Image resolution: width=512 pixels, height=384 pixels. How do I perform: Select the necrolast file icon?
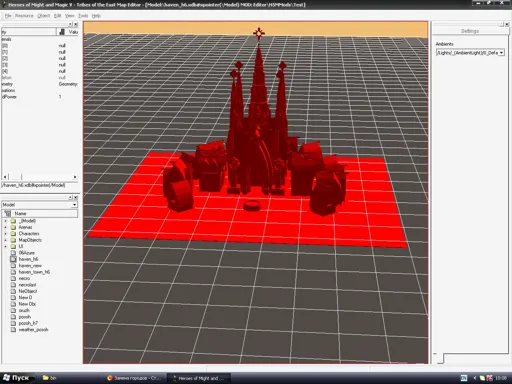[13, 285]
